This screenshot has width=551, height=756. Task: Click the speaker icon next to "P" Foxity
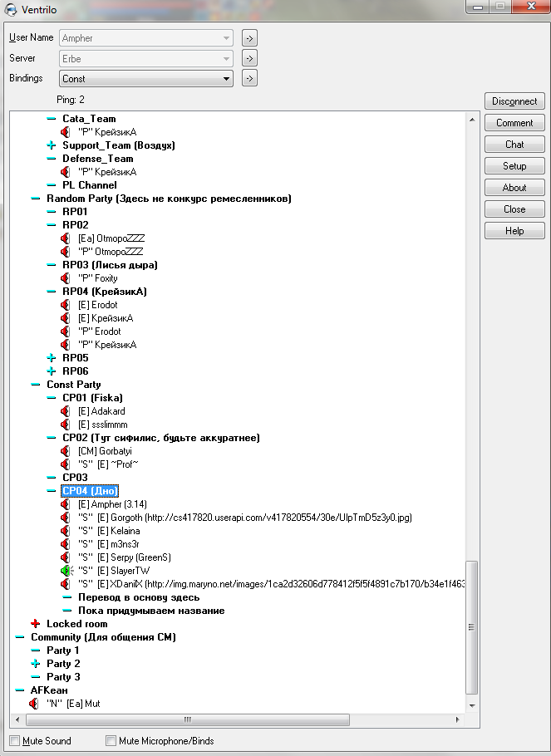pyautogui.click(x=65, y=278)
